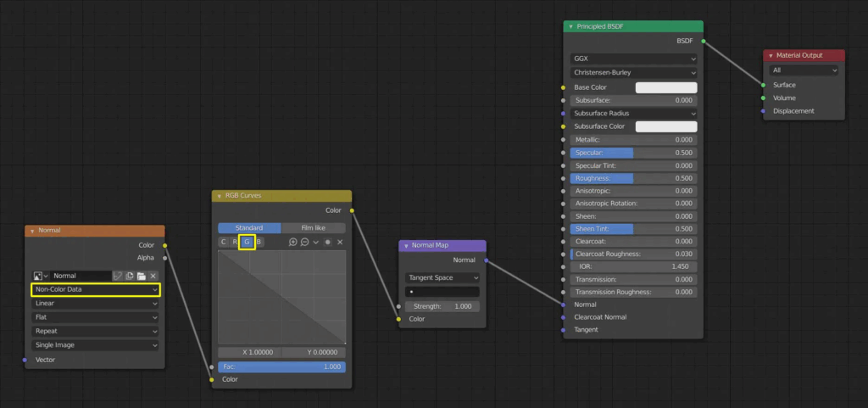The width and height of the screenshot is (868, 408).
Task: Click the Displacement input socket
Action: pos(763,111)
